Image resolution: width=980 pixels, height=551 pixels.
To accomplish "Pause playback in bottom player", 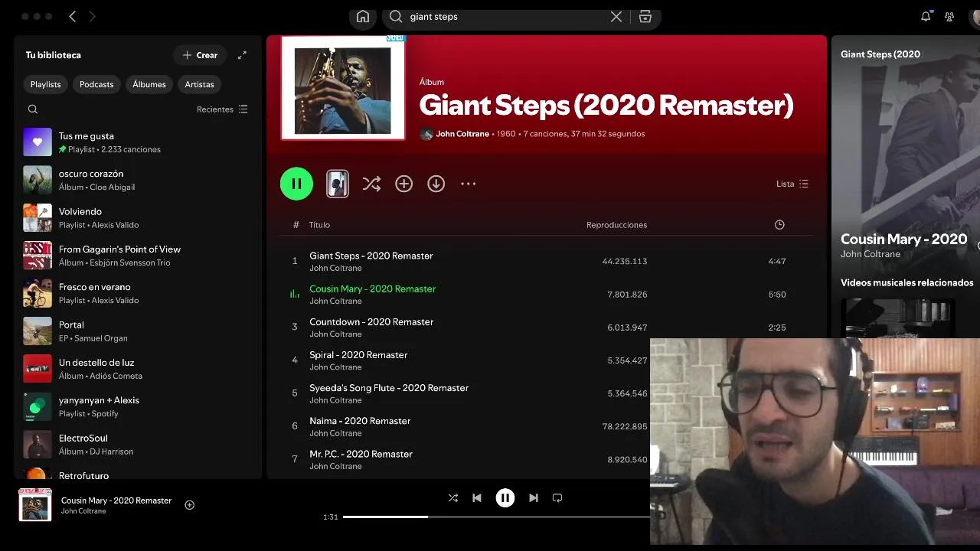I will (505, 498).
